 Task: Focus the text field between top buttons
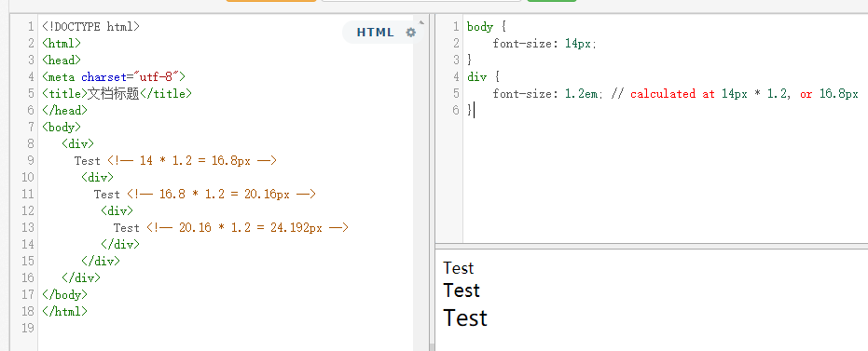pos(421,1)
